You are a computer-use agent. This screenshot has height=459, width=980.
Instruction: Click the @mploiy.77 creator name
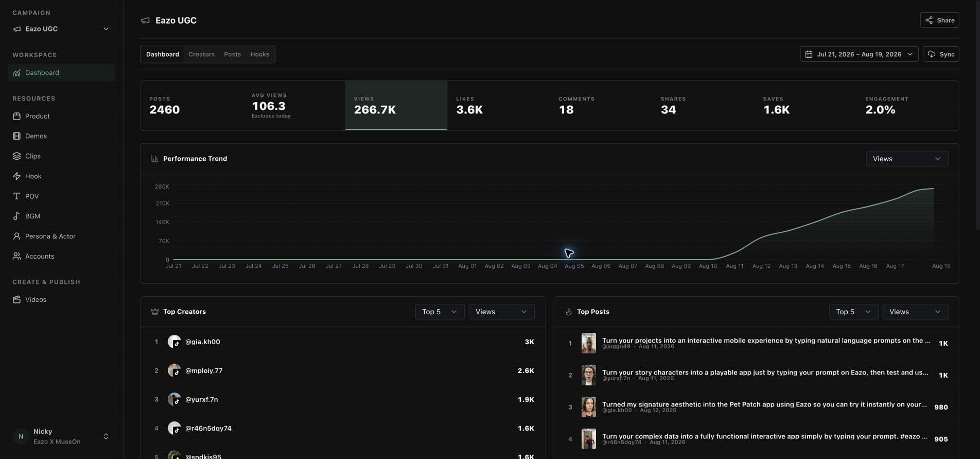tap(204, 370)
